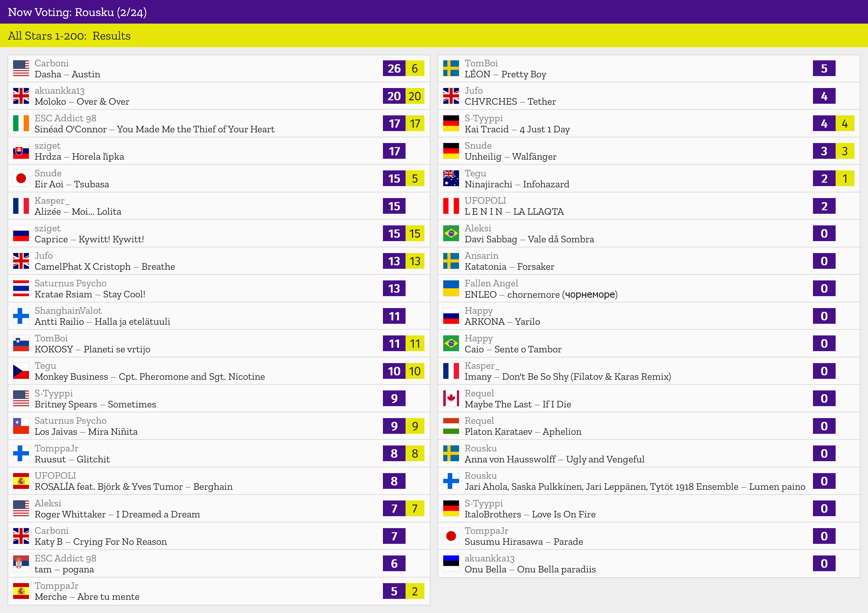Click 'Roger Whittaker – I Dreamed a Dream'

[x=117, y=514]
